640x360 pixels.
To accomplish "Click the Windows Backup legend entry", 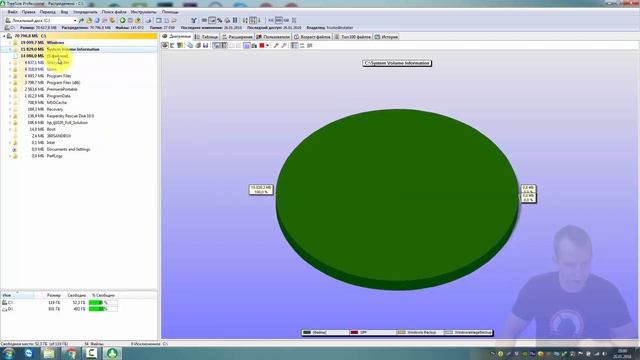I will [418, 333].
